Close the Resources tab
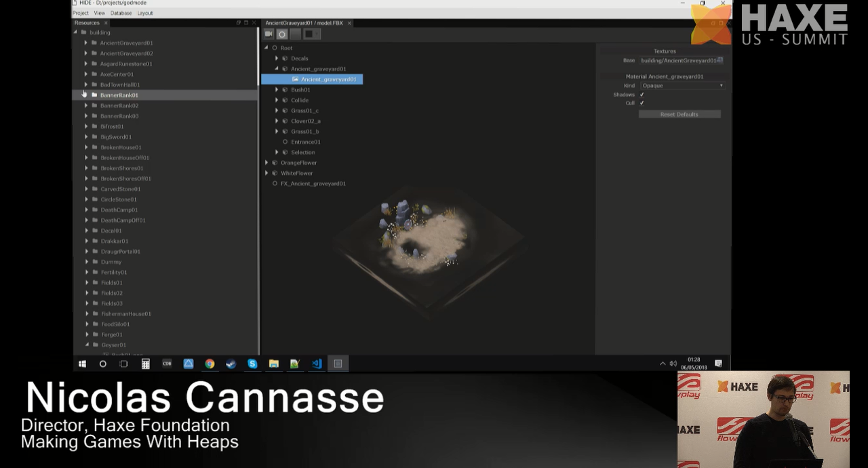The image size is (868, 468). [x=106, y=23]
